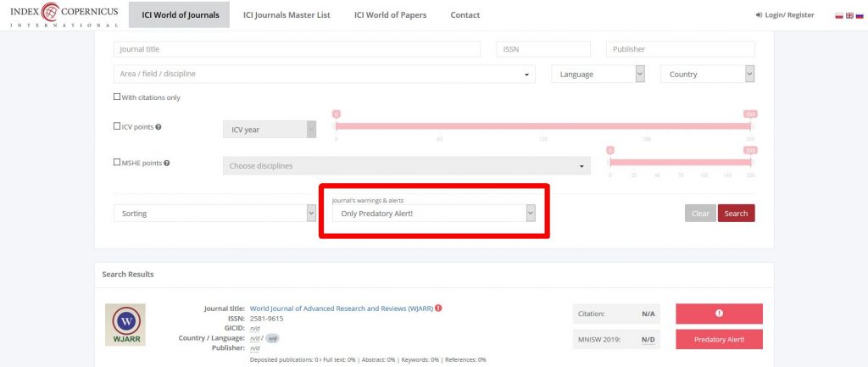Tick the MSHE points checkbox
Screen dimensions: 868x367
coord(117,162)
